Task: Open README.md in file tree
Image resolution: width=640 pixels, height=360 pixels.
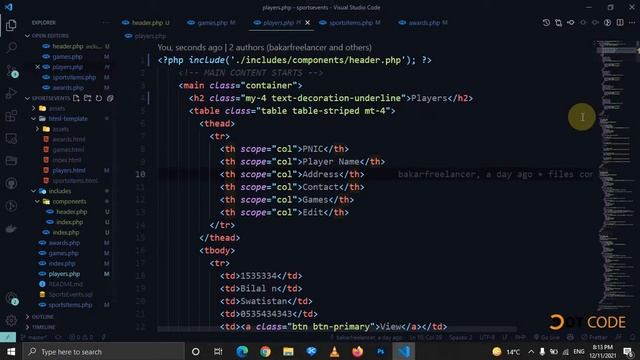Action: click(65, 284)
